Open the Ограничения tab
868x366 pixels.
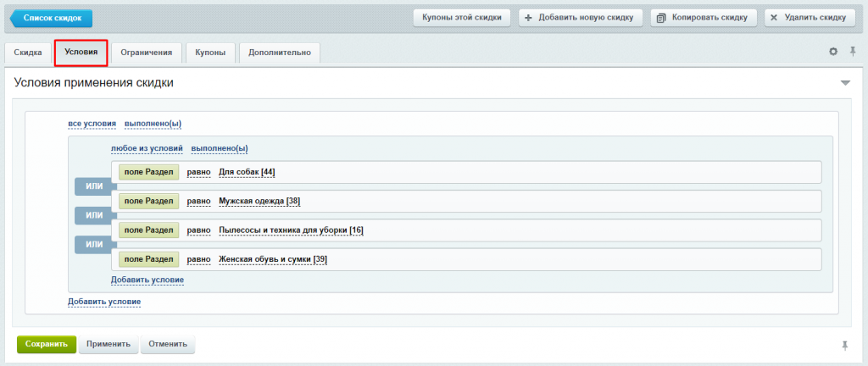point(146,53)
